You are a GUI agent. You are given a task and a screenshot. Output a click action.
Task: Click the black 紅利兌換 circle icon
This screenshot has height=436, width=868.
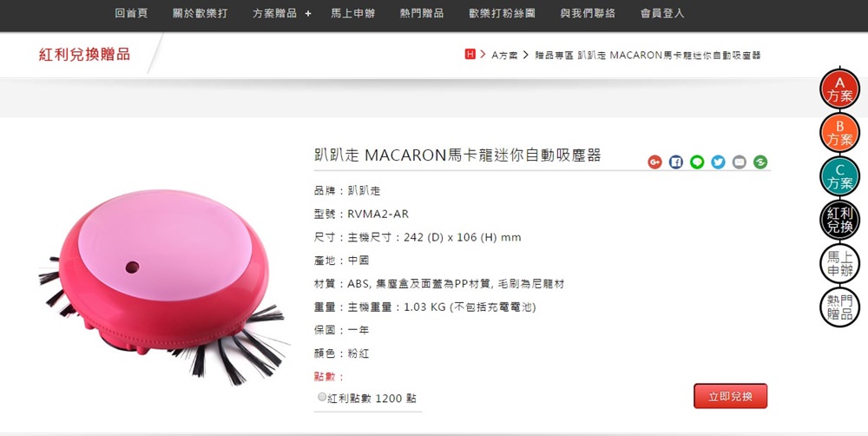pos(839,220)
